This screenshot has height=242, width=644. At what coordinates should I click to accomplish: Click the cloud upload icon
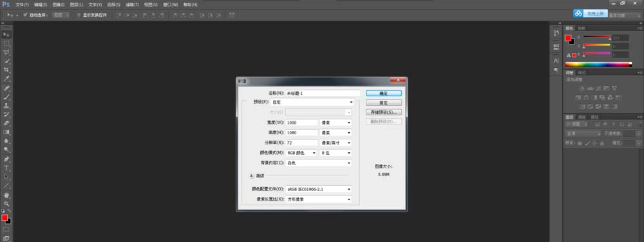pyautogui.click(x=578, y=14)
